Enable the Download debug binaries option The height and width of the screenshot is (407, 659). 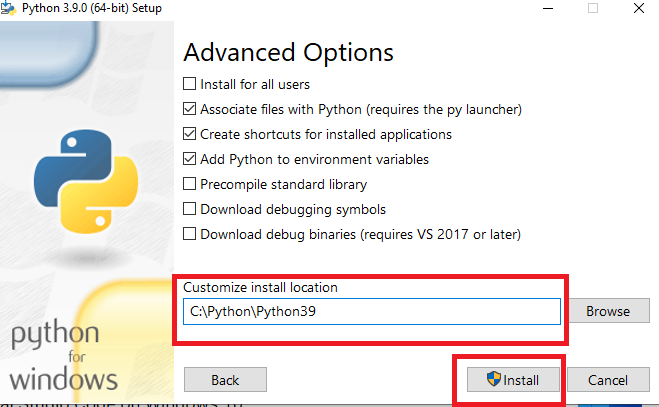coord(190,234)
